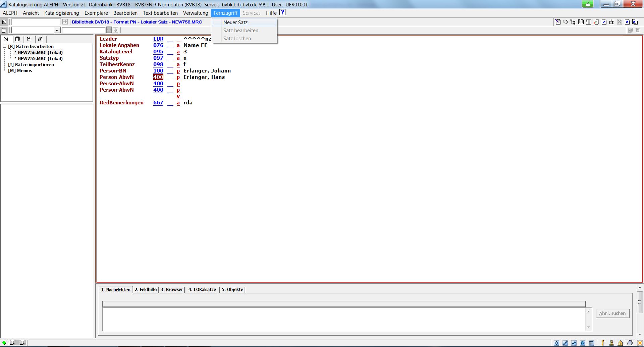This screenshot has height=347, width=644.
Task: Click the binoculars search tab icon
Action: [x=40, y=39]
